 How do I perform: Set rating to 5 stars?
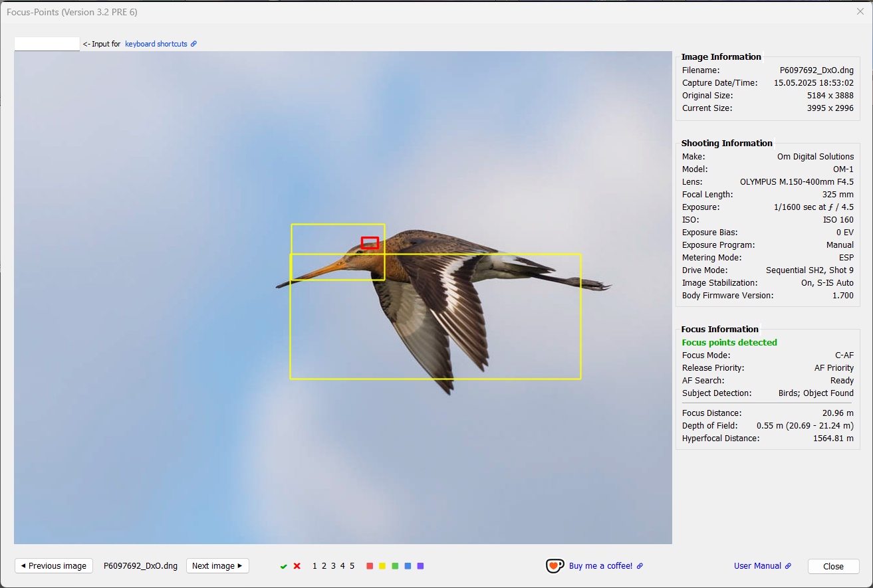click(352, 566)
